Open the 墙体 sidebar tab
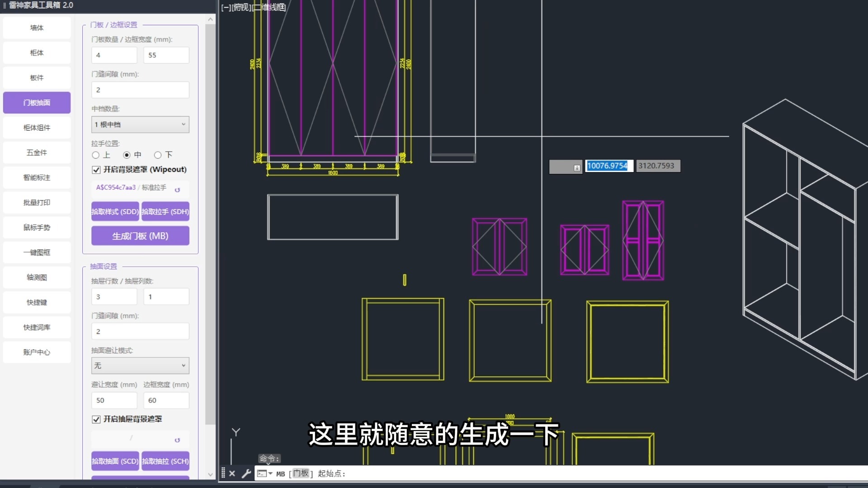This screenshot has height=488, width=868. 37,28
